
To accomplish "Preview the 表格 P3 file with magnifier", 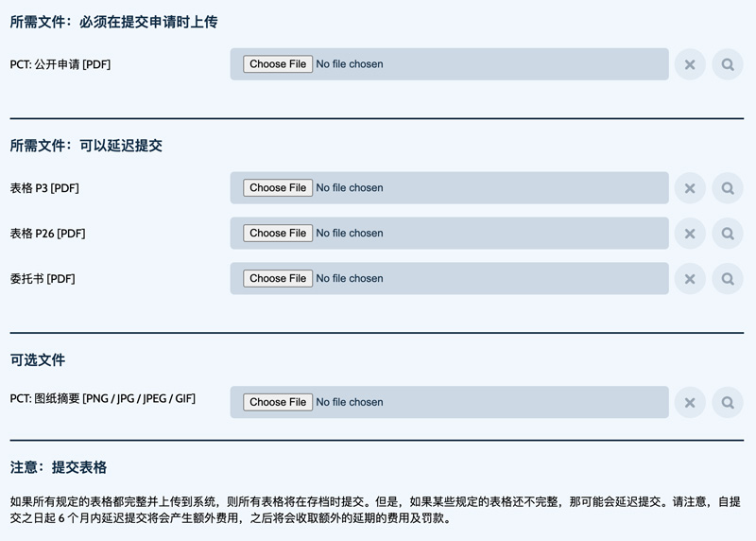I will point(728,187).
